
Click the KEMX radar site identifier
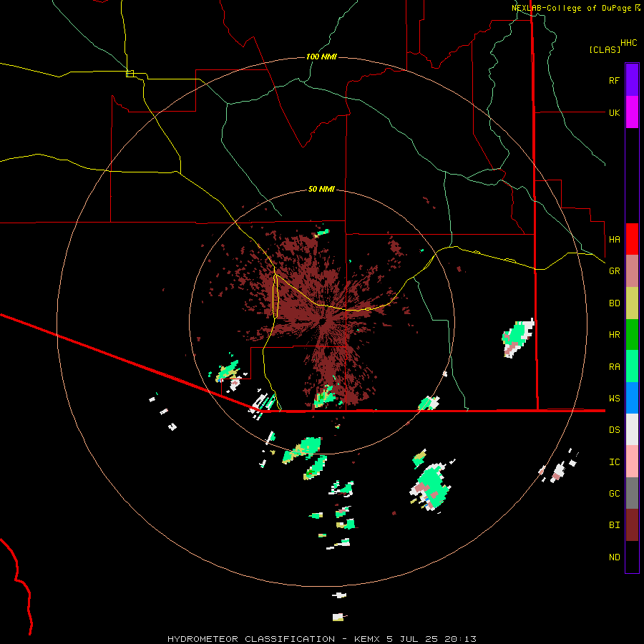point(367,639)
